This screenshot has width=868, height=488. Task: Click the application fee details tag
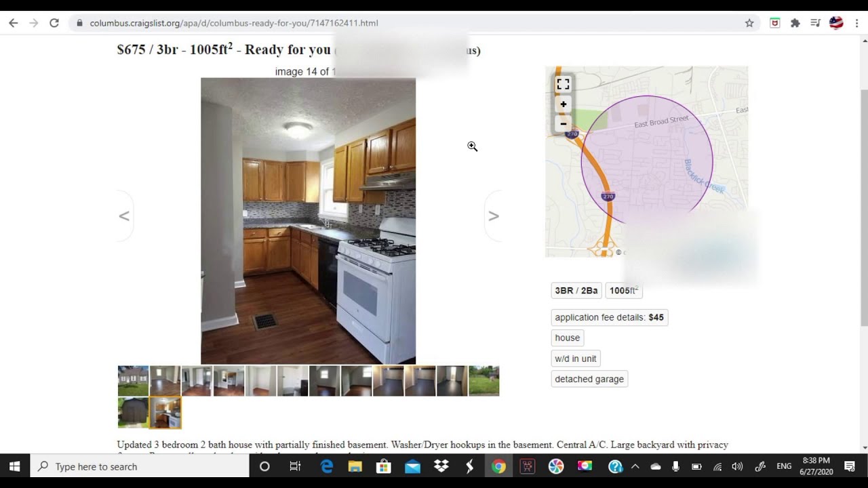[609, 317]
